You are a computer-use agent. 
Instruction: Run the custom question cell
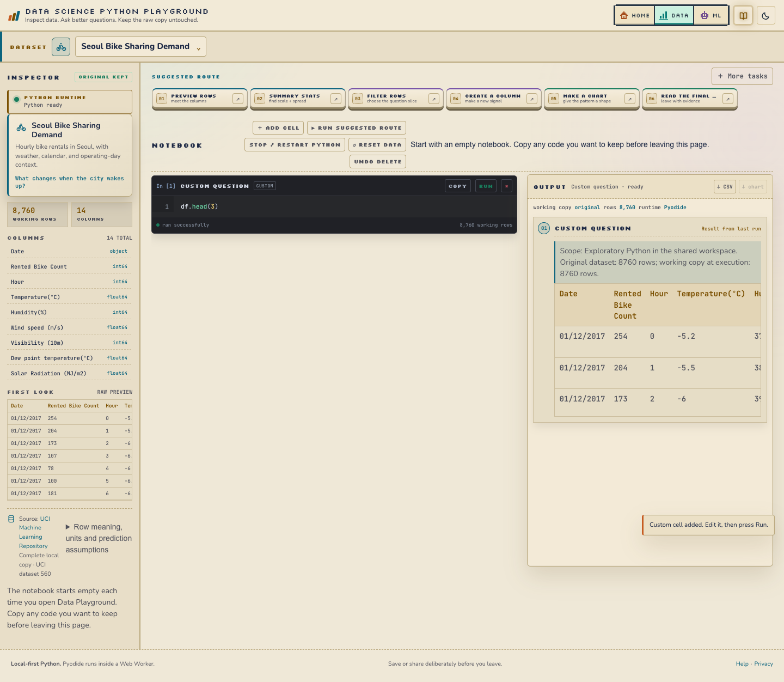pos(486,186)
